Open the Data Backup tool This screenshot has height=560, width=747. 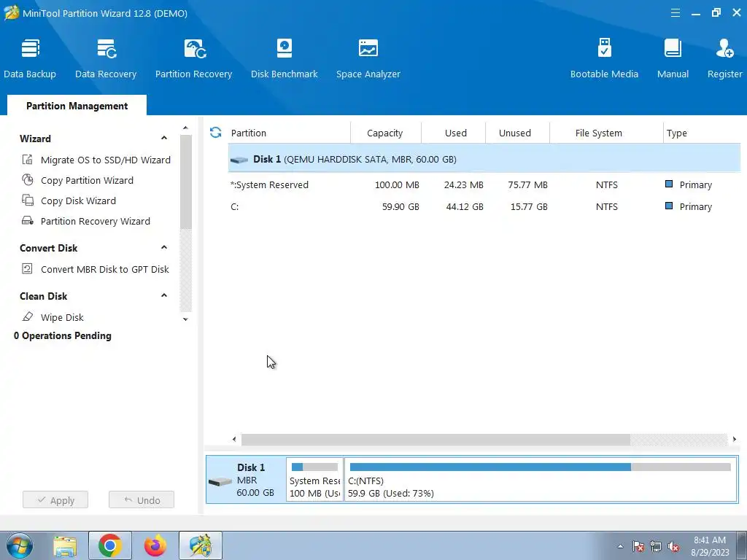(30, 58)
